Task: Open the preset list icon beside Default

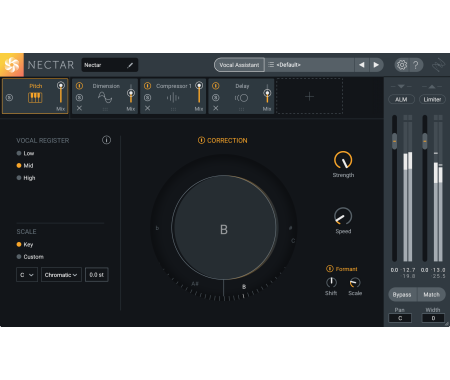Action: 271,65
